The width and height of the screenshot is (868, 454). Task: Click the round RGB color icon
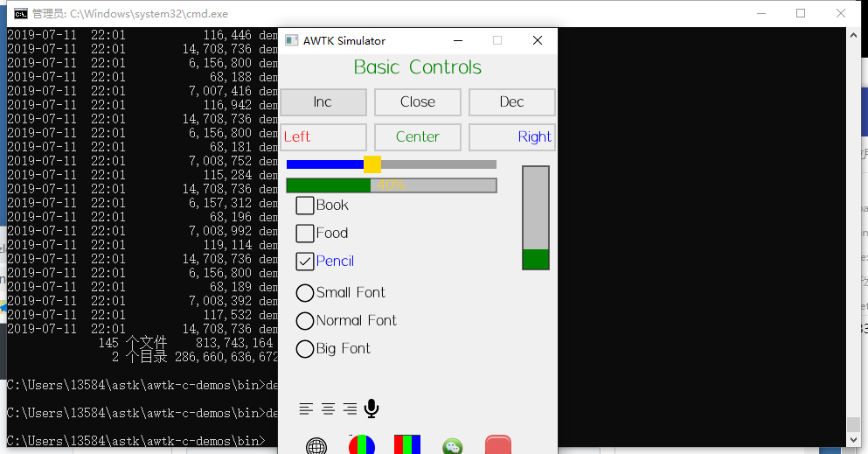[362, 444]
